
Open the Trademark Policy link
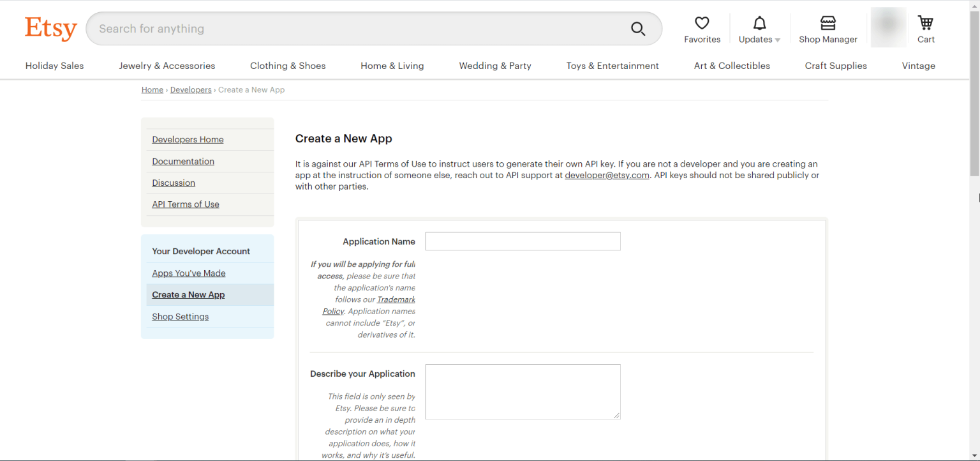(396, 299)
